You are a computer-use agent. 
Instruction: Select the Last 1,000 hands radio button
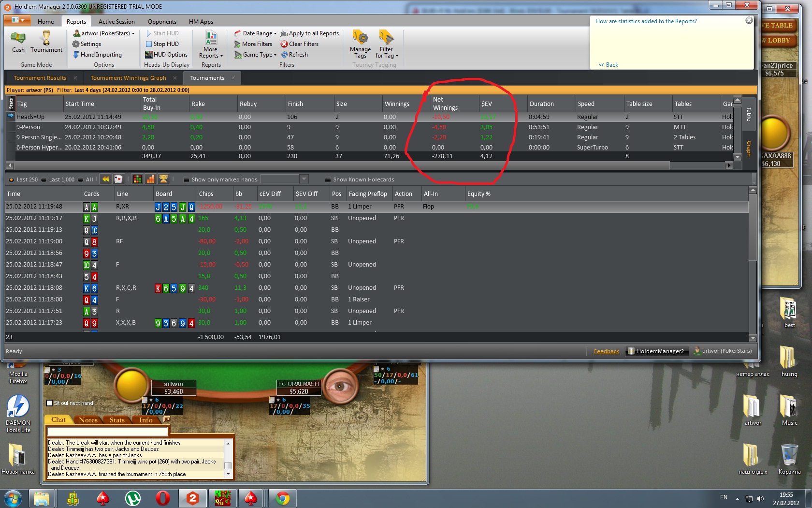point(44,179)
